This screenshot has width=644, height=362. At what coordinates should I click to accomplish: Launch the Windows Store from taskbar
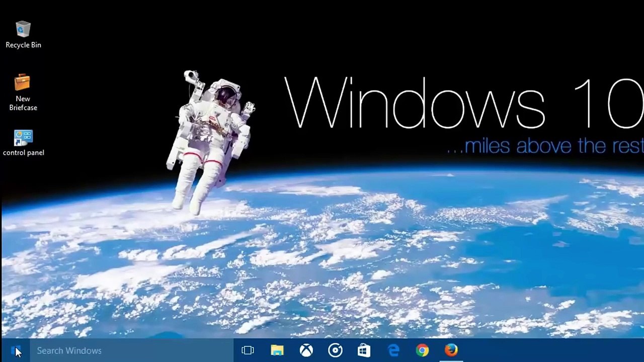tap(364, 350)
